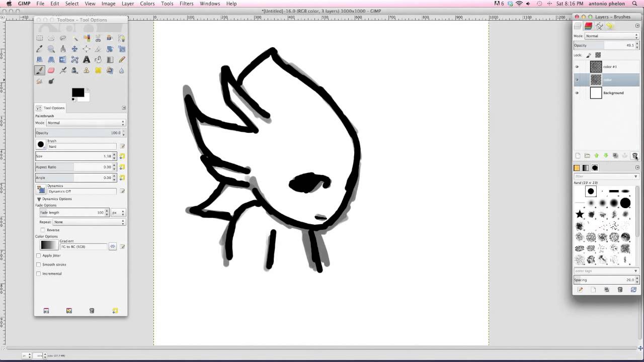The height and width of the screenshot is (362, 644).
Task: Delete the selected layer with trash button
Action: pos(635,155)
